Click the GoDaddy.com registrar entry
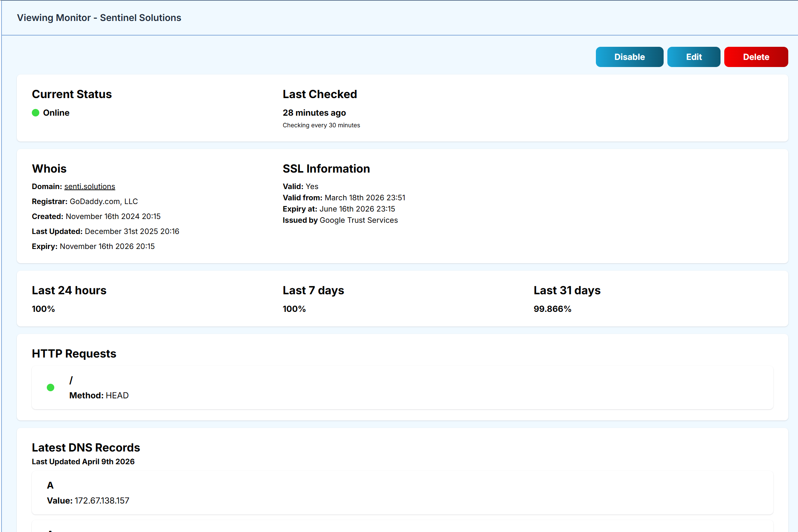798x532 pixels. [104, 201]
